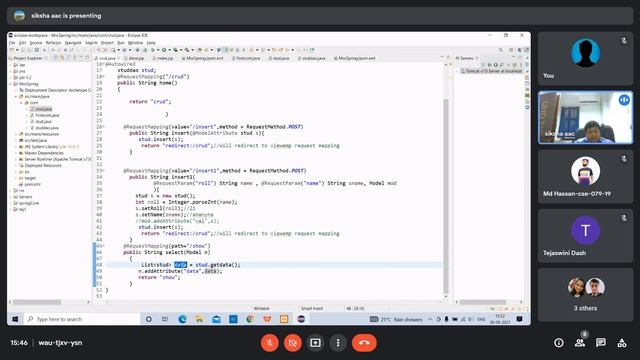Open the Run menu in Eclipse
The image size is (640, 360).
click(121, 43)
